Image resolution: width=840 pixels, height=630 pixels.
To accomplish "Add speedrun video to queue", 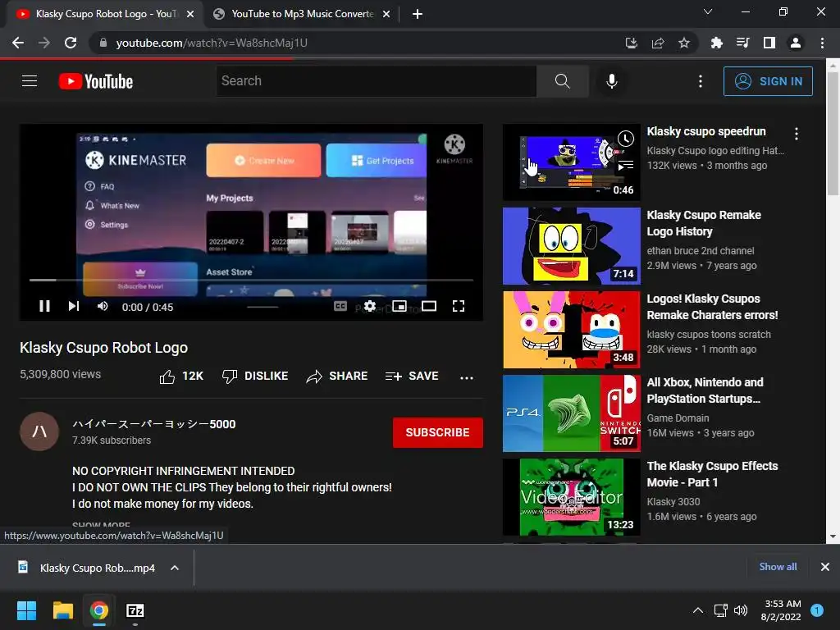I will 625,166.
